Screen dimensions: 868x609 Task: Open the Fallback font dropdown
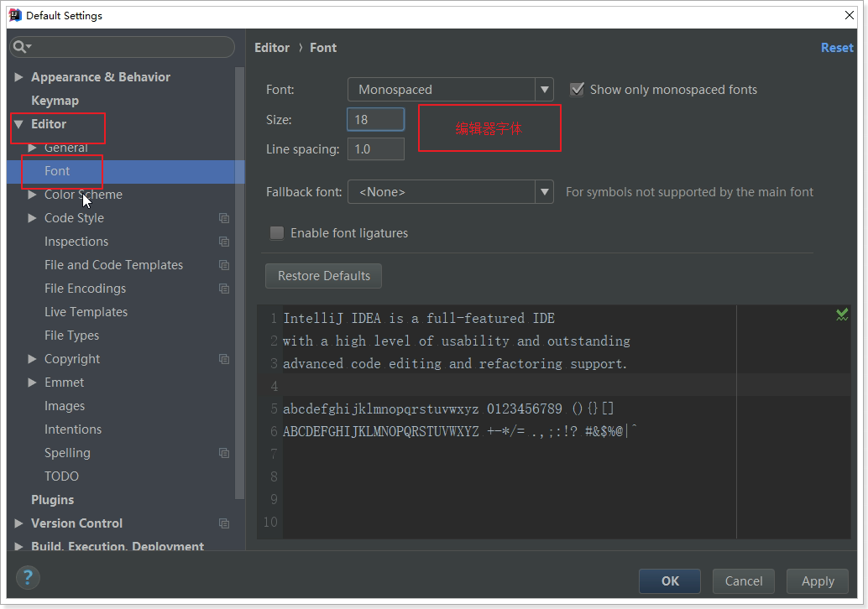pos(450,192)
